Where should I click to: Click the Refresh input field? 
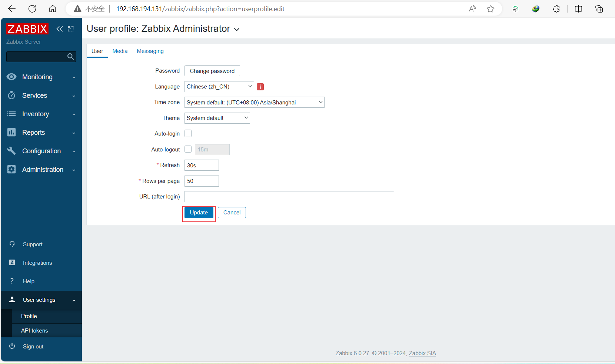click(x=202, y=165)
